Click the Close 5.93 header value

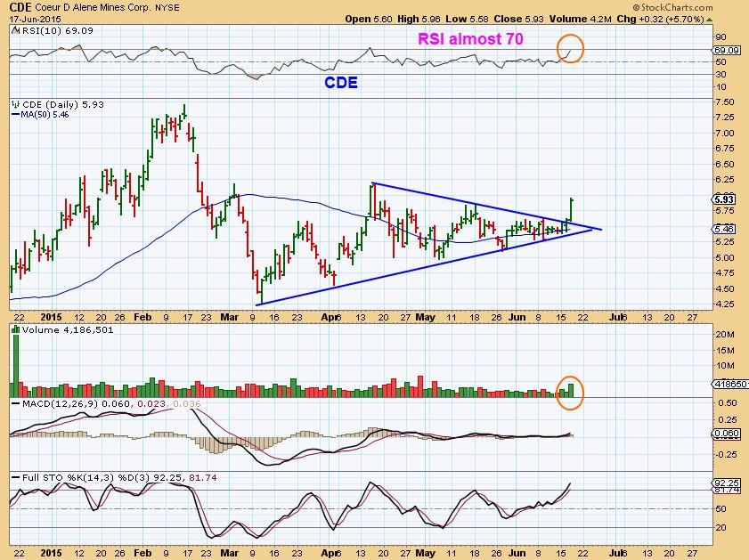coord(518,19)
